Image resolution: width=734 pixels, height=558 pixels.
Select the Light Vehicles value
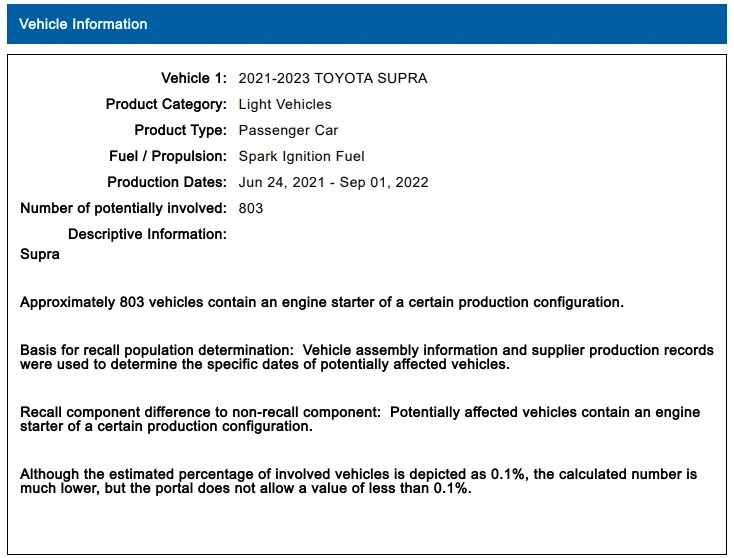(285, 104)
